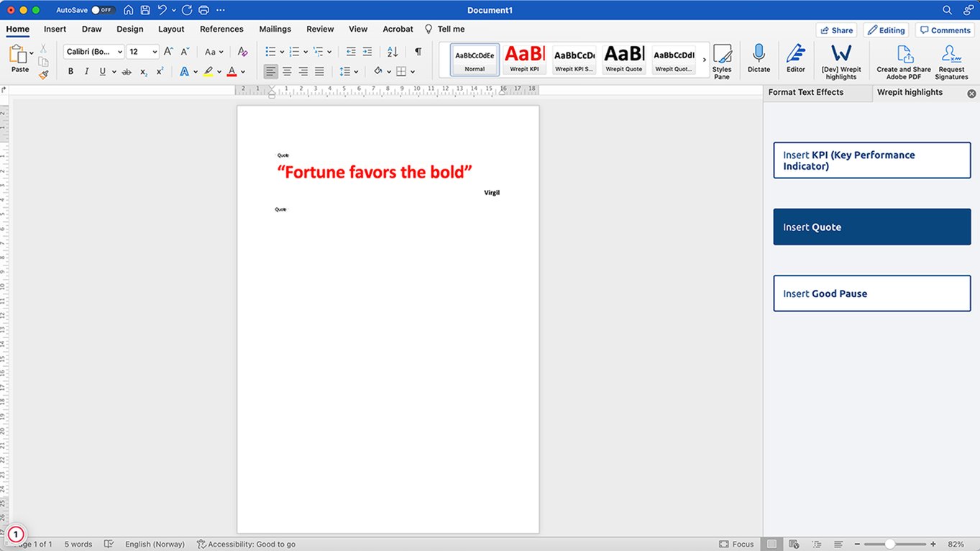980x551 pixels.
Task: Toggle bold formatting
Action: 70,72
